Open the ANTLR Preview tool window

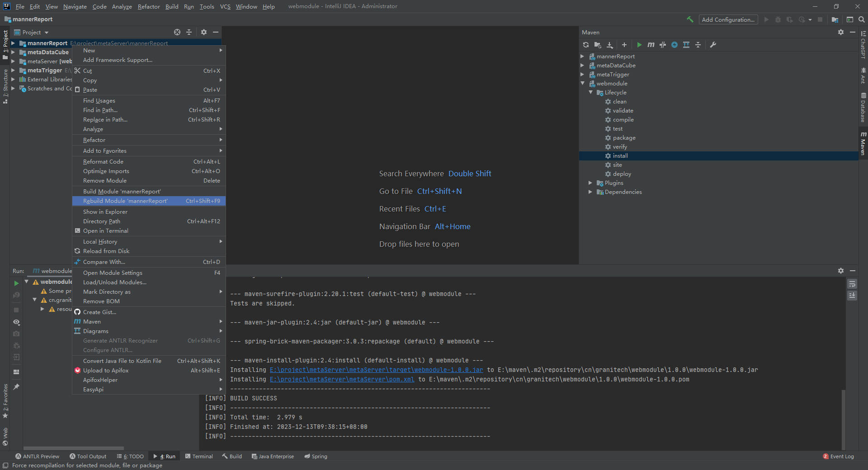pyautogui.click(x=37, y=456)
